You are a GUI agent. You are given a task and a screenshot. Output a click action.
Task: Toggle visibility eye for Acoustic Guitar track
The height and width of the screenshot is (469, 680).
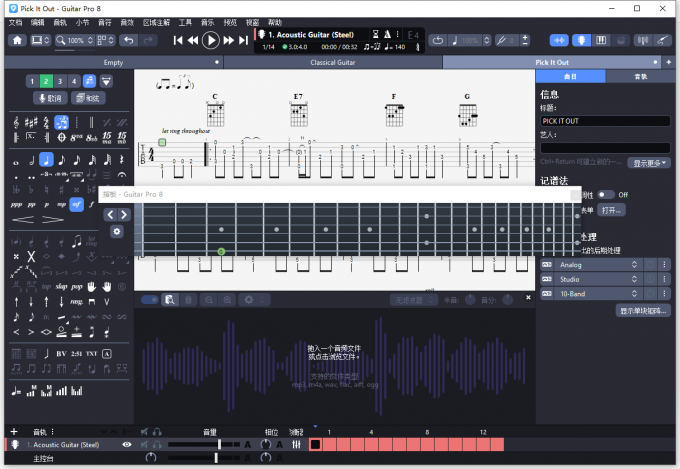point(127,445)
